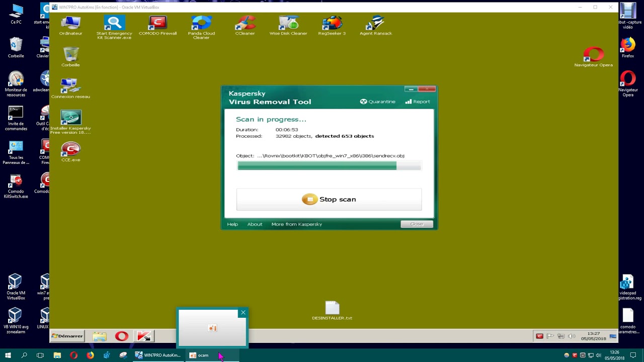Click the host clock showing 13:26
Screen dimensions: 644x362
point(614,355)
